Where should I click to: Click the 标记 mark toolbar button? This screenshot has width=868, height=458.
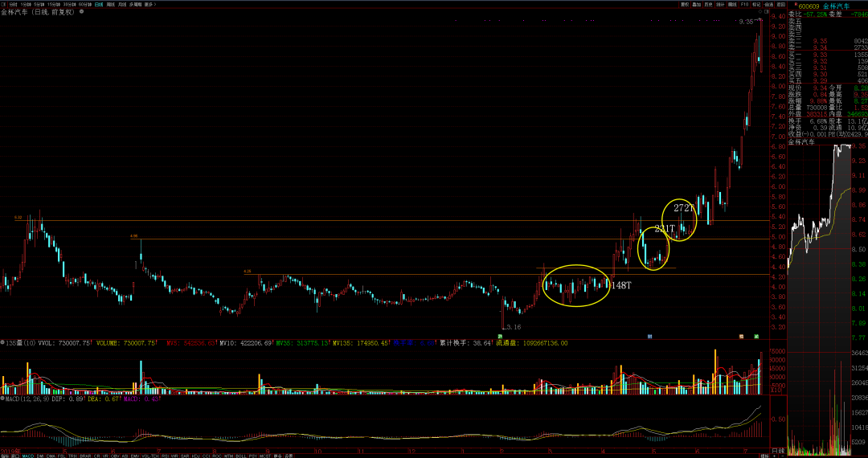click(x=756, y=5)
